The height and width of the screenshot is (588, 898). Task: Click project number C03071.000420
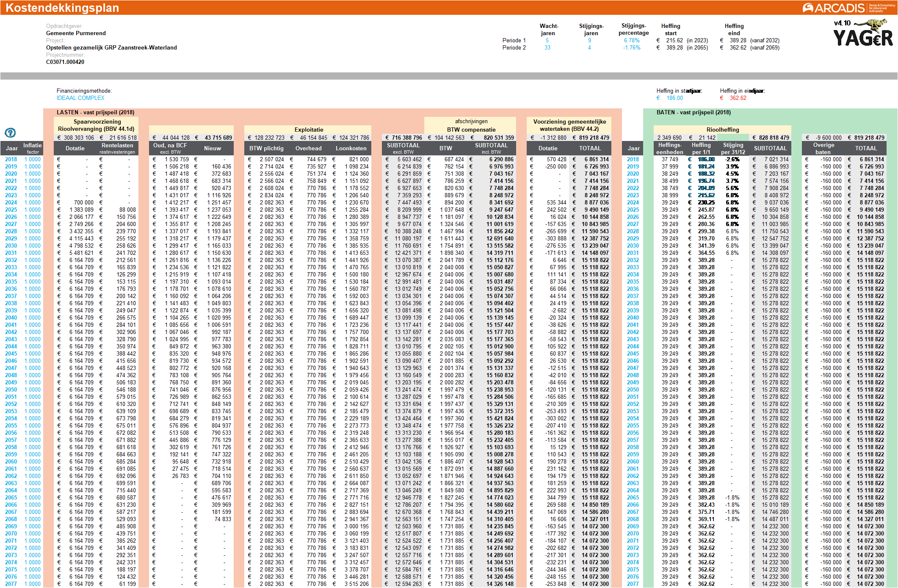pos(65,62)
